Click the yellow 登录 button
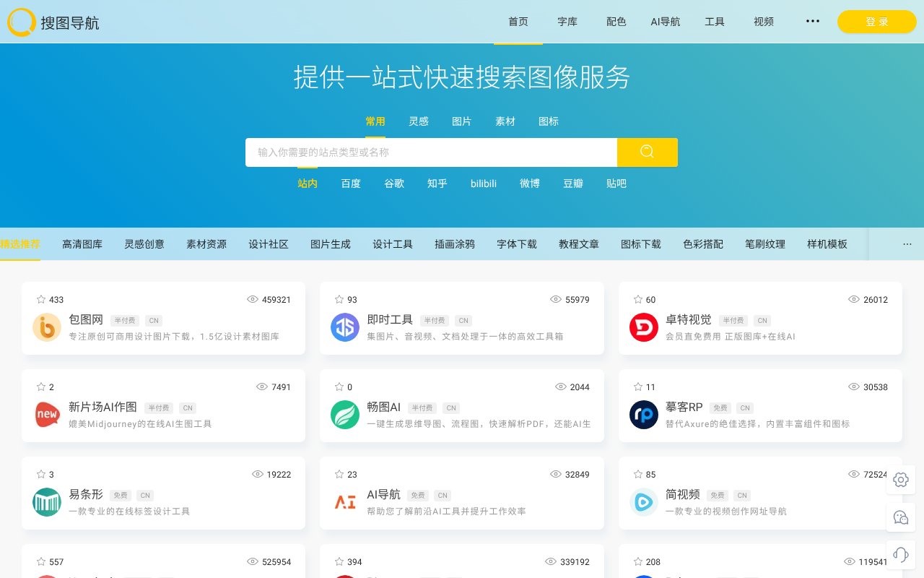The image size is (924, 578). (x=876, y=22)
